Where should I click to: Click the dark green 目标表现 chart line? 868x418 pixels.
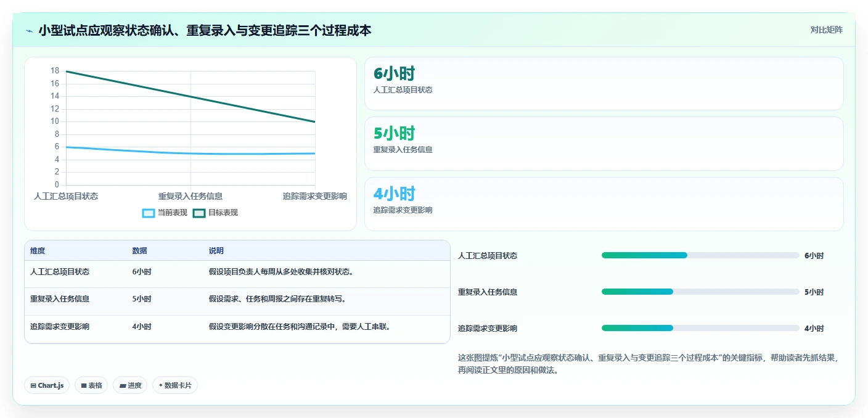point(190,96)
